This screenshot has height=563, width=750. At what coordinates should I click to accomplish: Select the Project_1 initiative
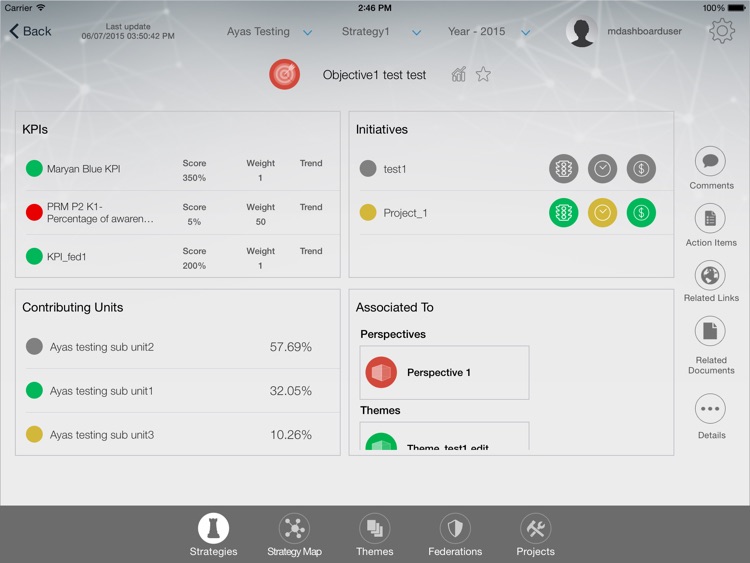click(x=516, y=213)
